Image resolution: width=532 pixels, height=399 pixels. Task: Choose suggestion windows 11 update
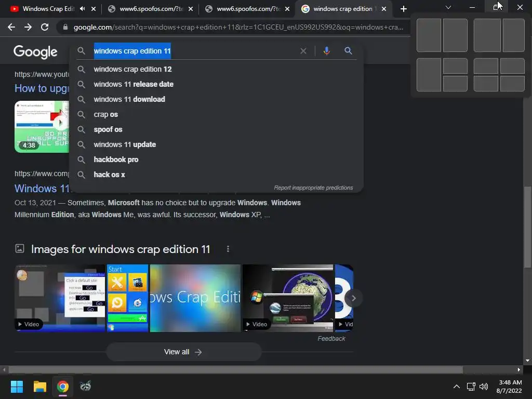[216, 144]
